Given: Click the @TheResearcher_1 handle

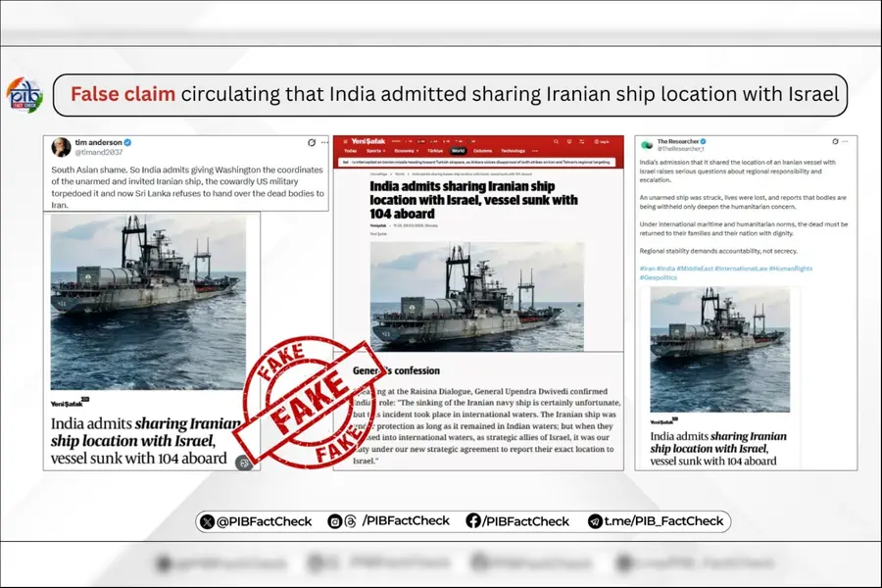Looking at the screenshot, I should [681, 149].
